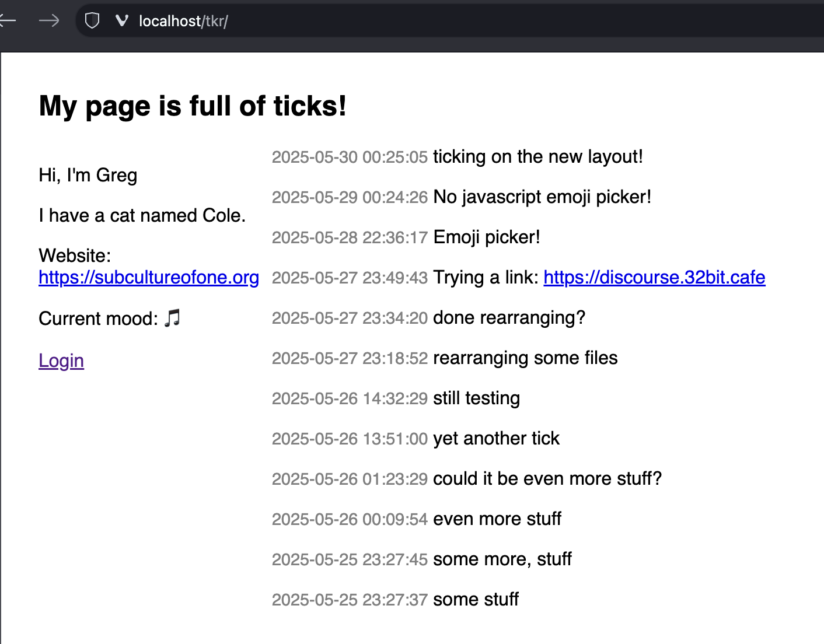Click the browser back arrow
Image resolution: width=824 pixels, height=644 pixels.
pos(7,21)
